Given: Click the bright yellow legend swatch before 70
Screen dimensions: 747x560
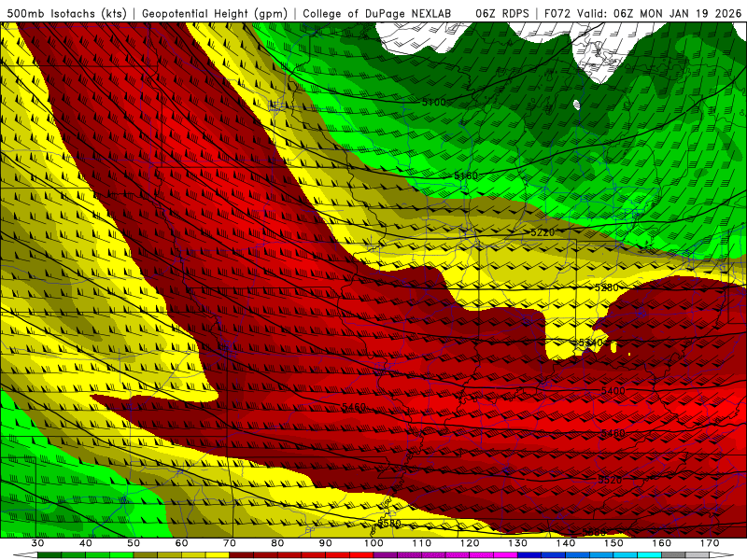Looking at the screenshot, I should (218, 554).
